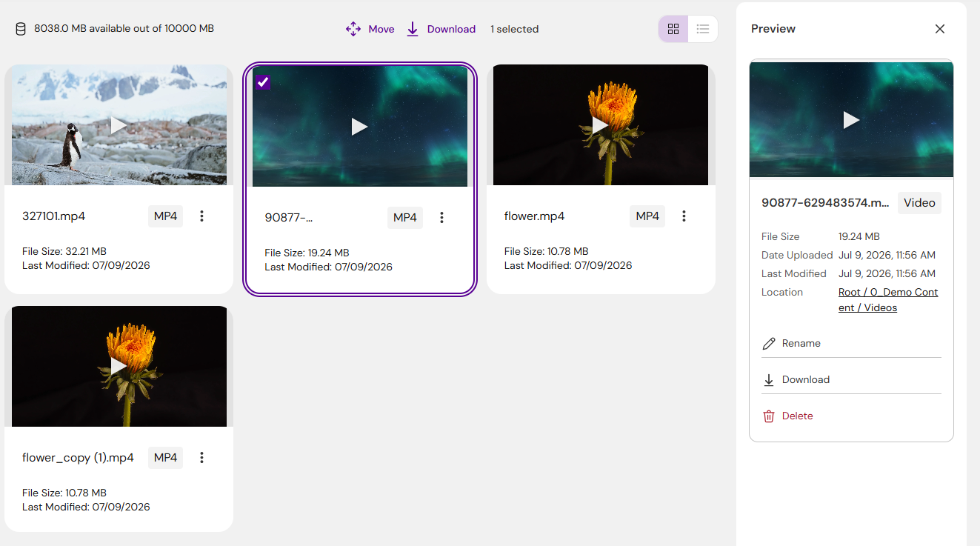Image resolution: width=980 pixels, height=546 pixels.
Task: Click the MP4 badge on 90877 card
Action: tap(405, 218)
